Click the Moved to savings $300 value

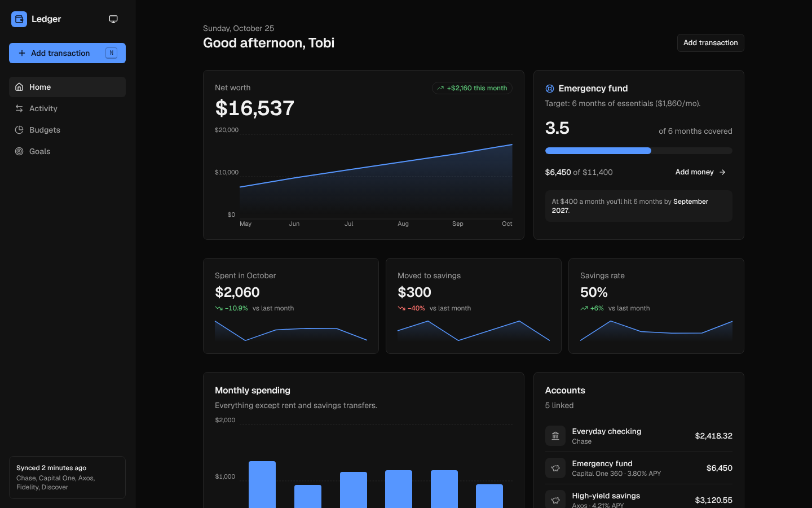[x=414, y=292]
